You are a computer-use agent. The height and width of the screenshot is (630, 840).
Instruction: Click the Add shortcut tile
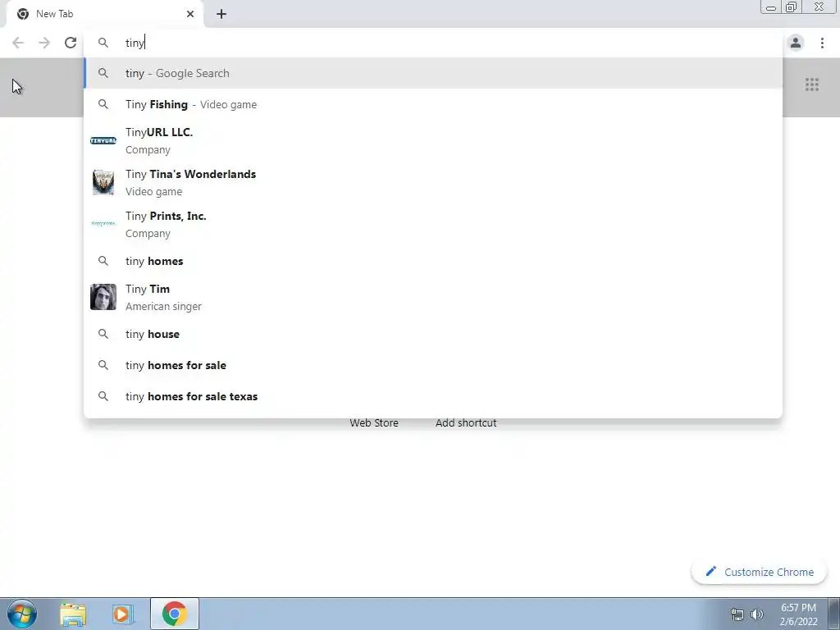click(x=466, y=422)
